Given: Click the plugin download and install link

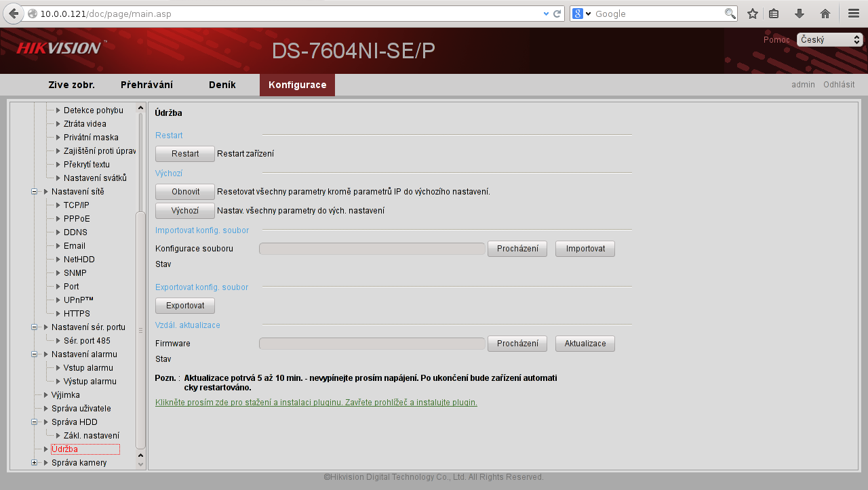Looking at the screenshot, I should pos(316,402).
